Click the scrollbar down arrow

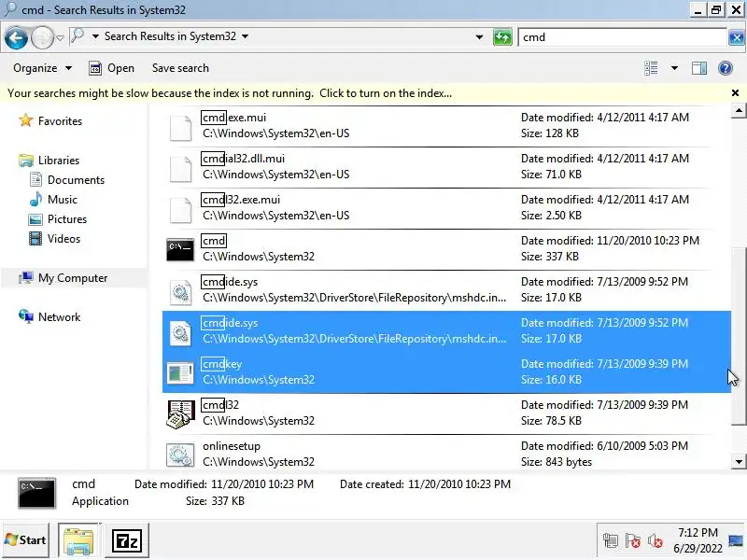tap(739, 461)
